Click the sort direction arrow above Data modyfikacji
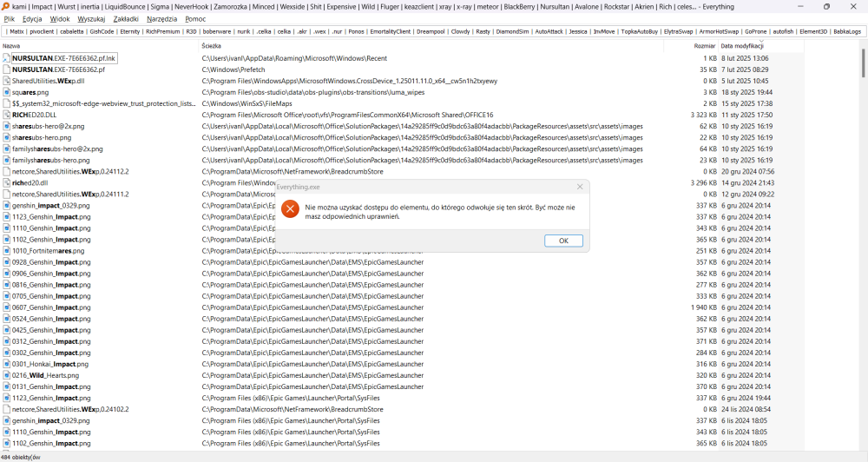 tap(761, 41)
